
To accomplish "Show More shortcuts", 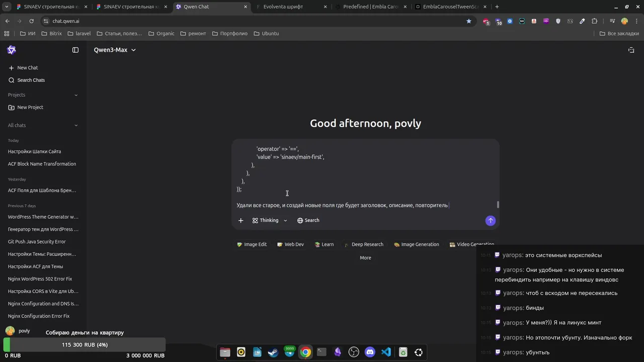I will click(365, 258).
